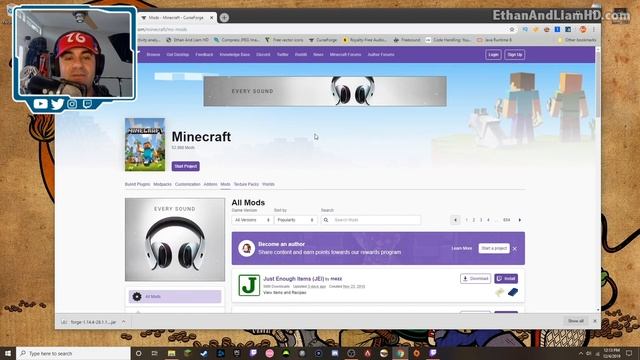Click the YouTube icon on webcam overlay
640x360 pixels.
40,104
